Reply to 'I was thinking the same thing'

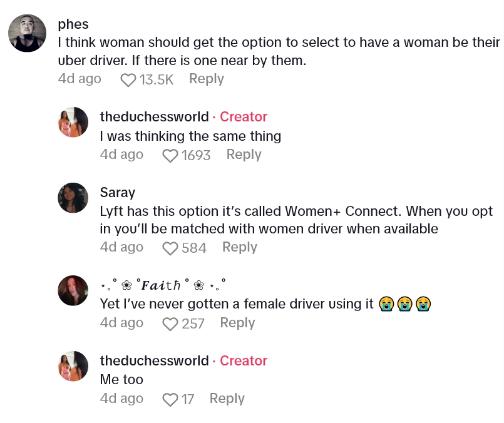(244, 155)
